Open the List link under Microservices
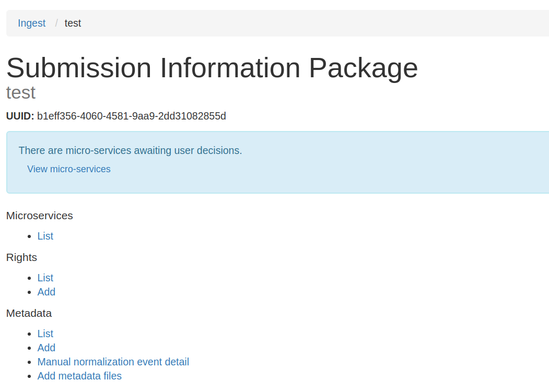 tap(45, 236)
